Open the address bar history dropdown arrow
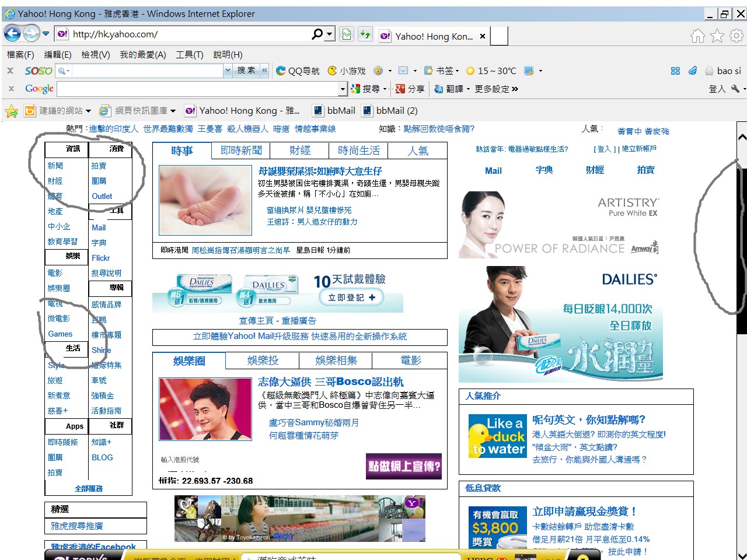The width and height of the screenshot is (747, 560). point(330,34)
